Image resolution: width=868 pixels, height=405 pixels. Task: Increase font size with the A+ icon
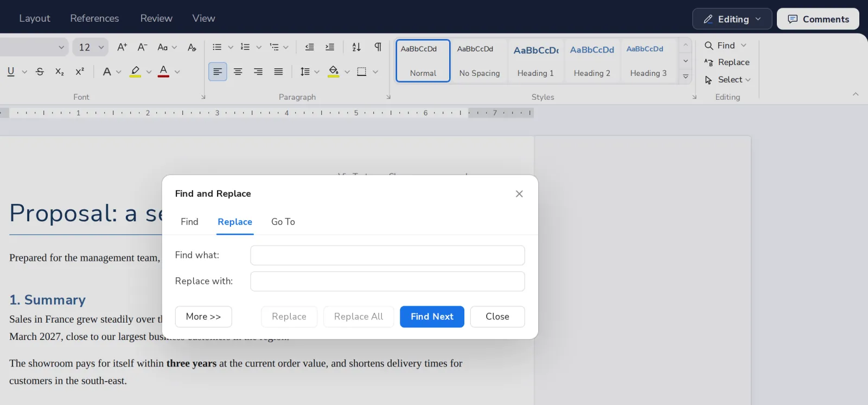122,47
